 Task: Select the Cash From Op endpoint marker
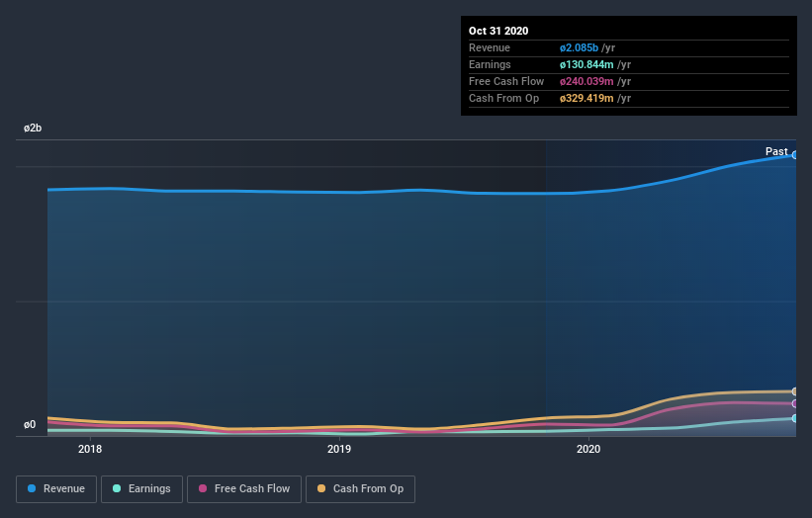(795, 391)
